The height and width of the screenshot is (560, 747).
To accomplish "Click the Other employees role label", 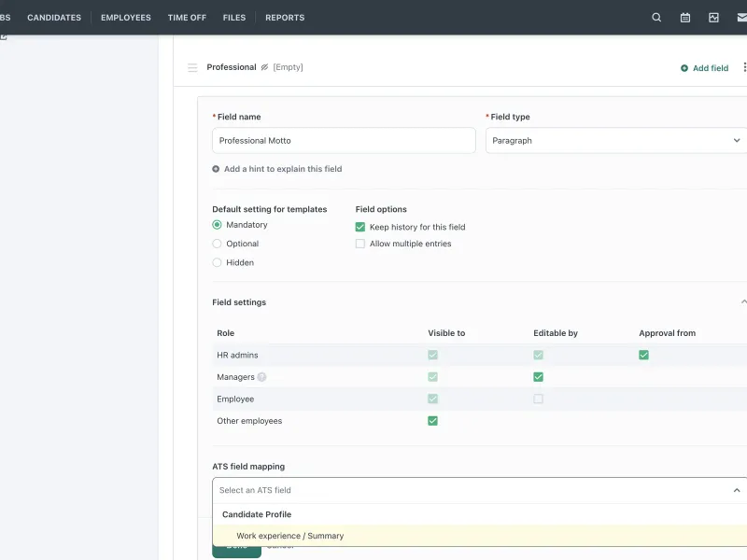I will click(249, 421).
